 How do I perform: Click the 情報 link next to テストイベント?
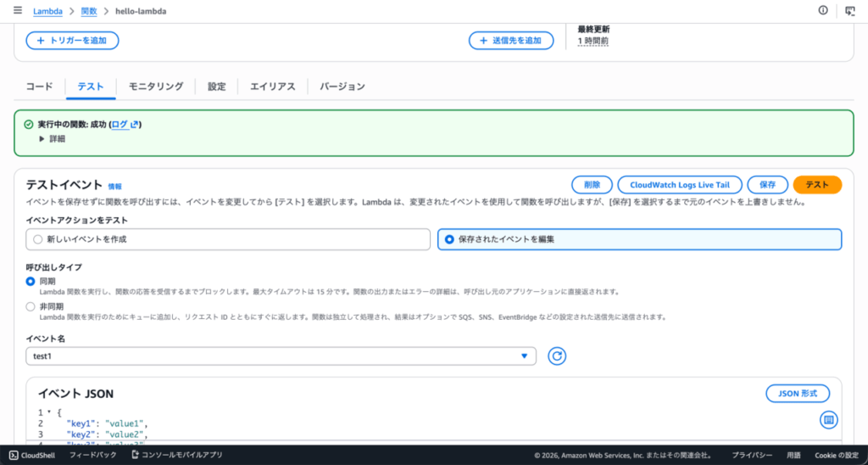(x=114, y=187)
